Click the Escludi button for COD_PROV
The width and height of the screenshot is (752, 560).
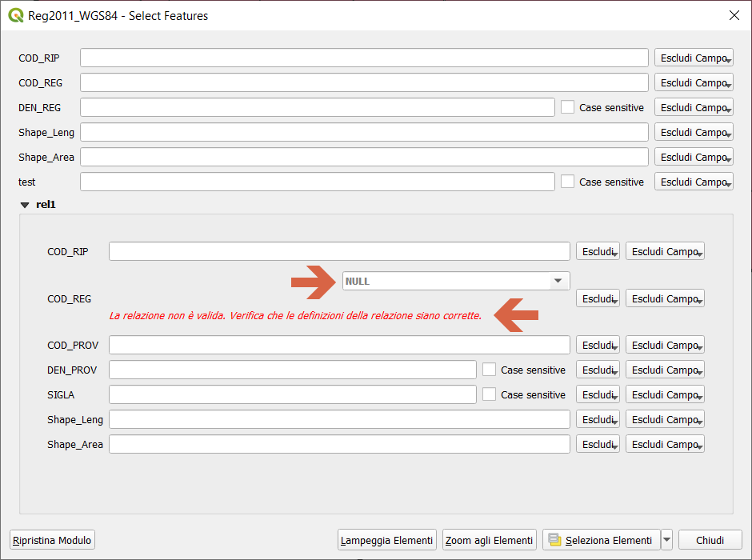tap(597, 344)
